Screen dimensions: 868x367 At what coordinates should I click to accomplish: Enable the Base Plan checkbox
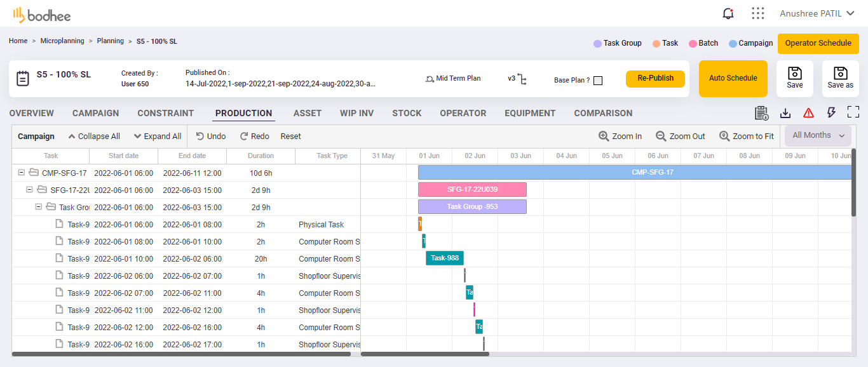(x=598, y=80)
